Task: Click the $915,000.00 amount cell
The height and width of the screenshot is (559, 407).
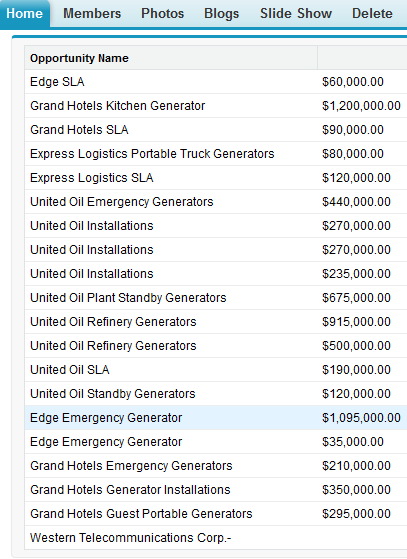Action: point(356,322)
